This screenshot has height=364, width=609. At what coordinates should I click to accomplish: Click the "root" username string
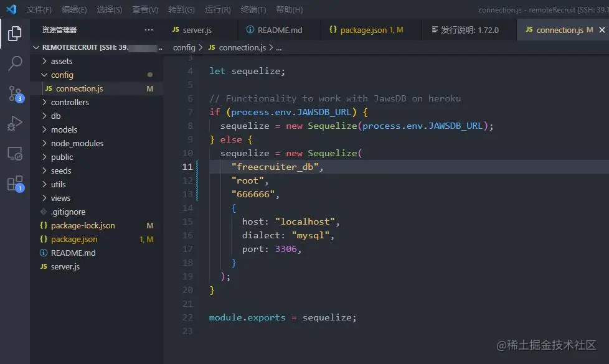(247, 180)
